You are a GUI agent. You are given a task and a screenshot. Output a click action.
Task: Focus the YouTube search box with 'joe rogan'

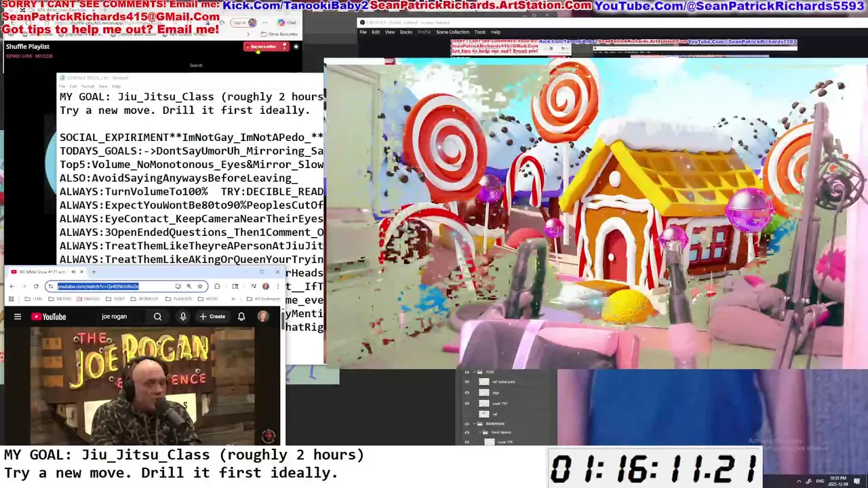click(122, 317)
